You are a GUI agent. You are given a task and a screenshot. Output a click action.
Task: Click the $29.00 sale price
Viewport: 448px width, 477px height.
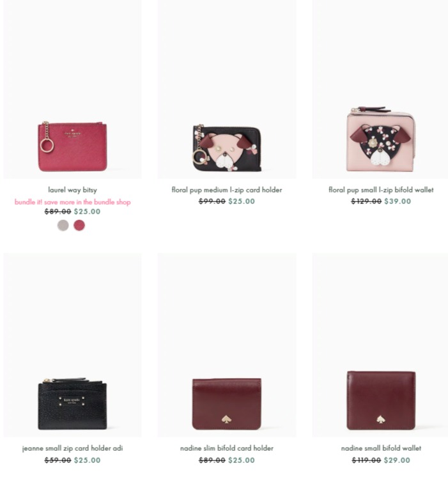397,460
